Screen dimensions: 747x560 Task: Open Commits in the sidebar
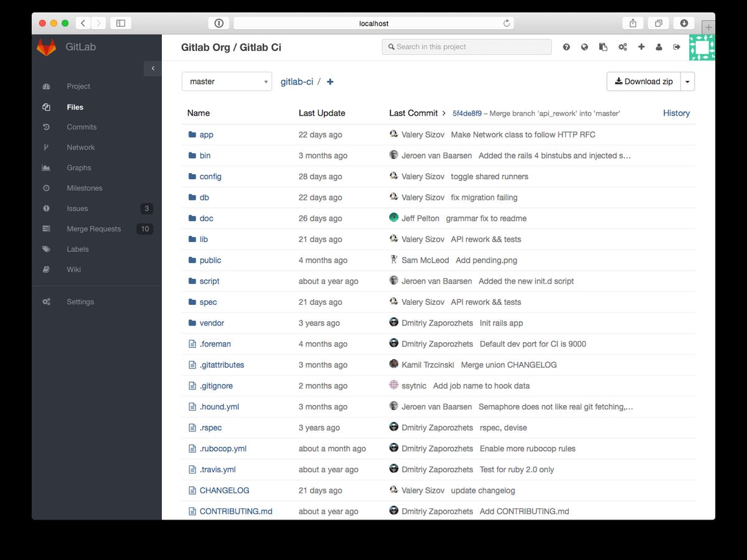[82, 127]
